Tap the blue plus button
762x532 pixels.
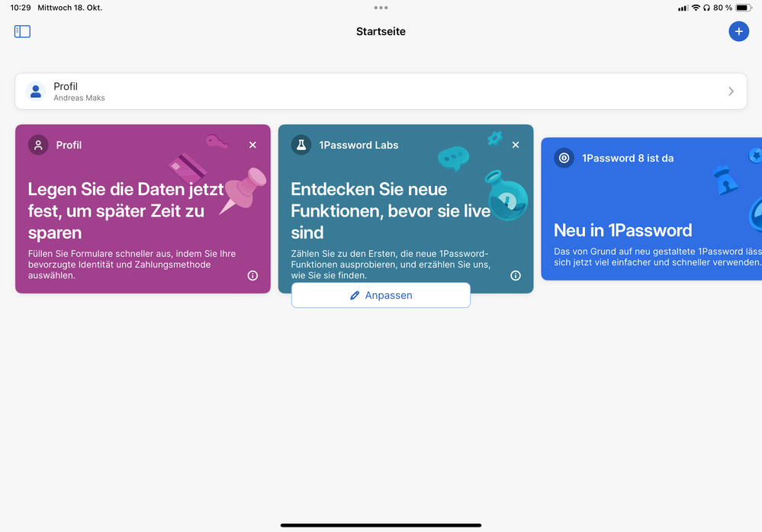(x=738, y=31)
